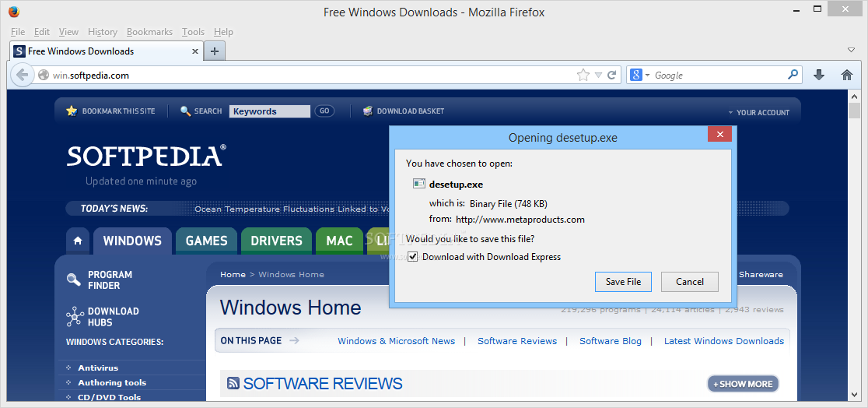Open the Windows & Microsoft News link

[x=397, y=341]
